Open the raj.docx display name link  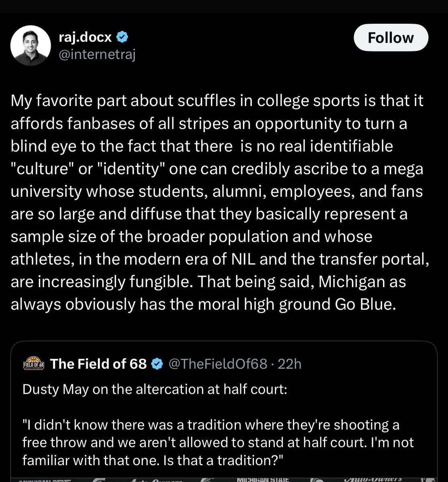86,37
